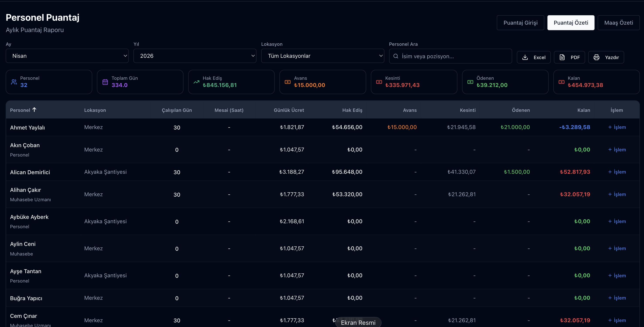644x327 pixels.
Task: Click the Hak Ediş trend icon
Action: [196, 82]
